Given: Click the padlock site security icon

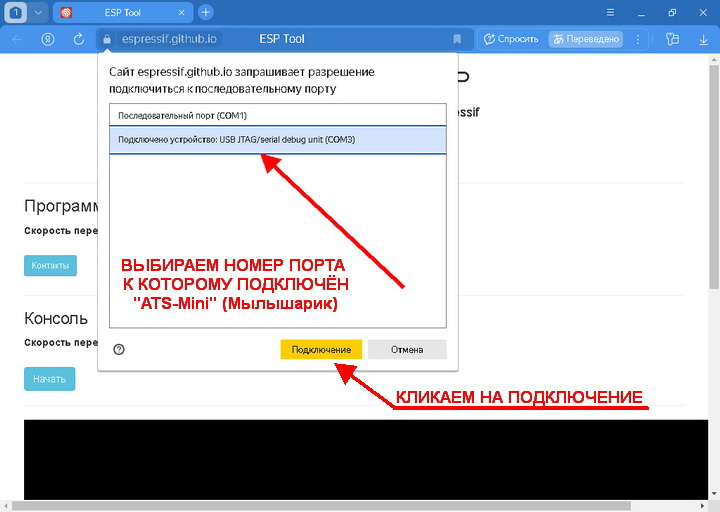Looking at the screenshot, I should (x=107, y=39).
